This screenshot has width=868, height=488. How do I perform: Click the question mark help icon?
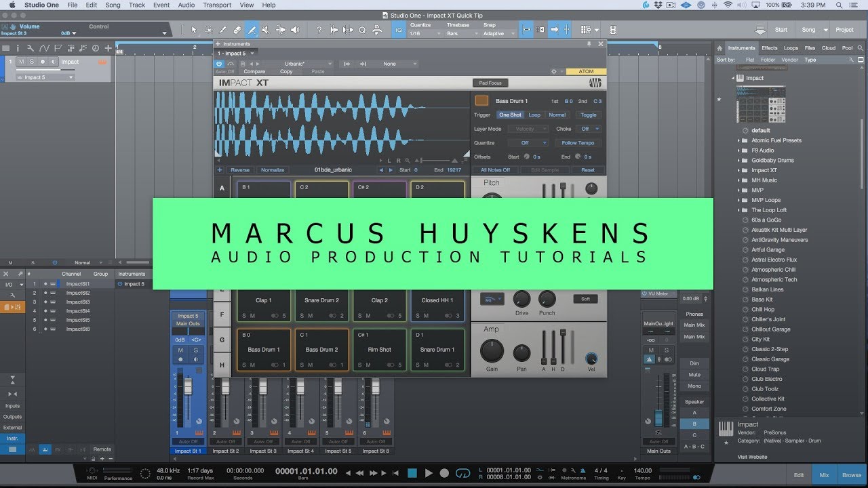tap(319, 30)
